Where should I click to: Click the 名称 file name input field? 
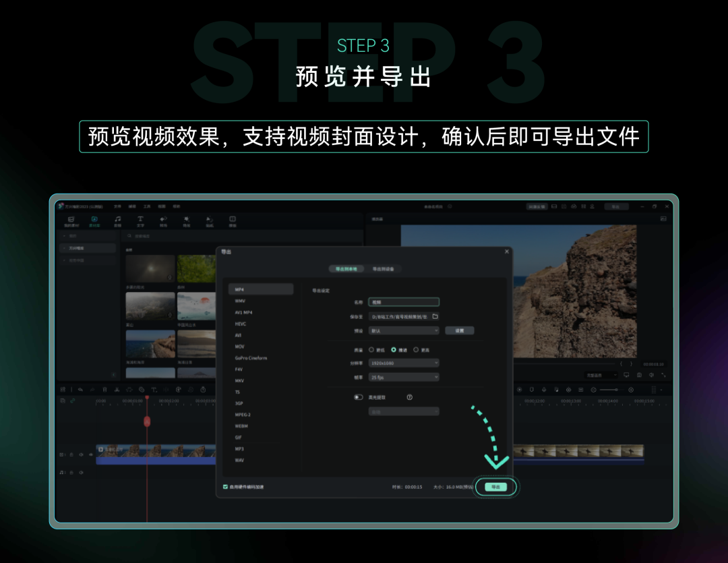point(404,302)
